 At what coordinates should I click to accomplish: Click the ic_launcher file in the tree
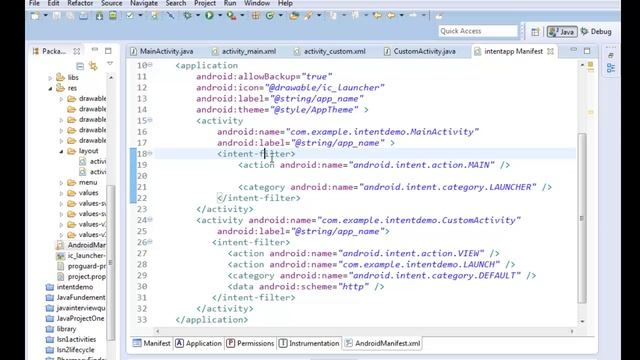pos(81,256)
